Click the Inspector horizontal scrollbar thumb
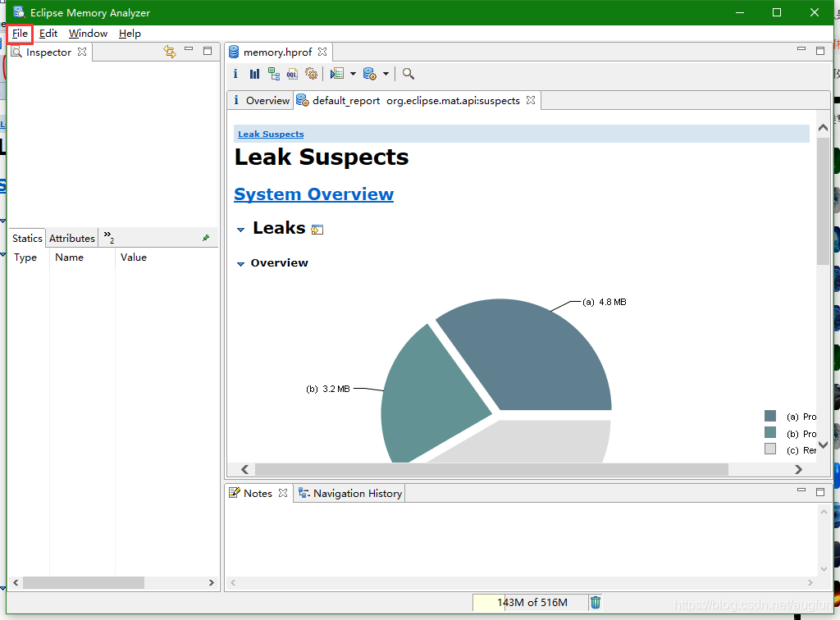 pos(84,582)
